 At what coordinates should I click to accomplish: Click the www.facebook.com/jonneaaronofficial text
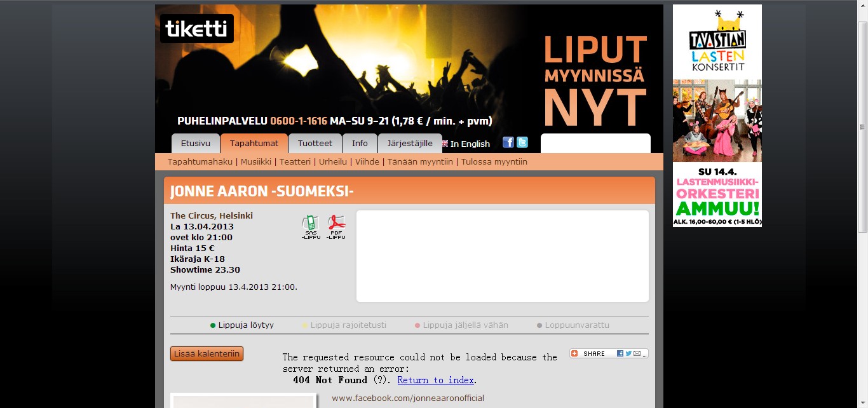pos(408,398)
